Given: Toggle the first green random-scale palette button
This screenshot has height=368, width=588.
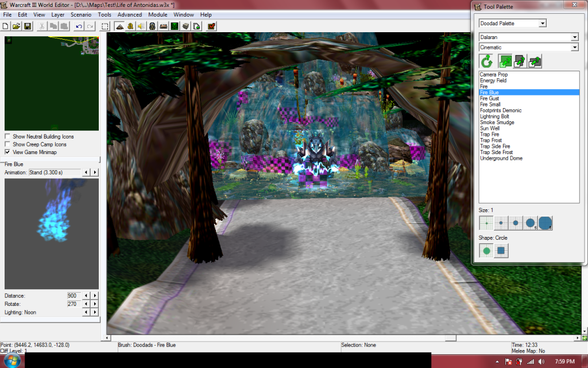Looking at the screenshot, I should [x=505, y=61].
